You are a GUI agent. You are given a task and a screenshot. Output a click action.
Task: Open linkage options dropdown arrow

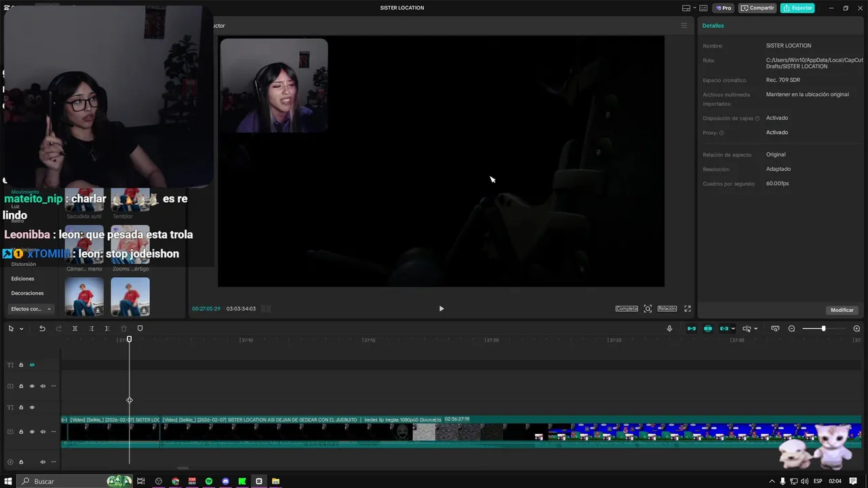[x=733, y=329]
